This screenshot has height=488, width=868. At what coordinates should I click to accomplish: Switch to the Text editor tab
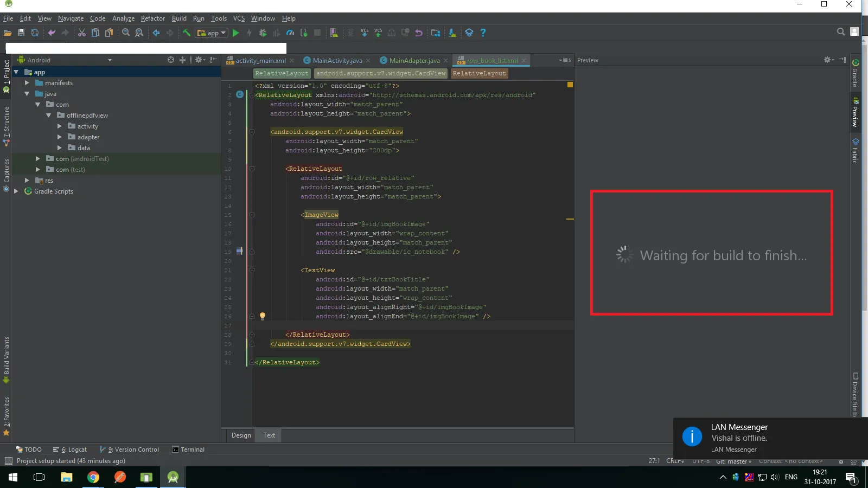[x=269, y=435]
